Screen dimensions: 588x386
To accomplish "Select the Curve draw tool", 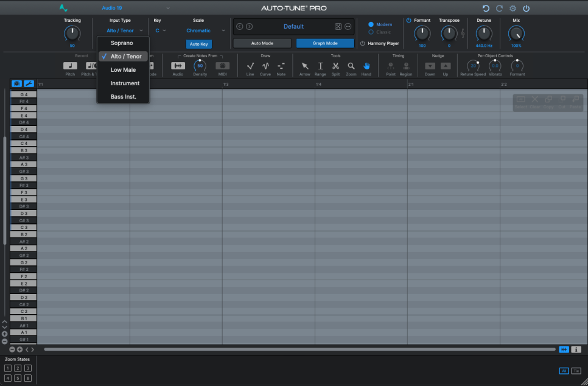I will [x=265, y=66].
